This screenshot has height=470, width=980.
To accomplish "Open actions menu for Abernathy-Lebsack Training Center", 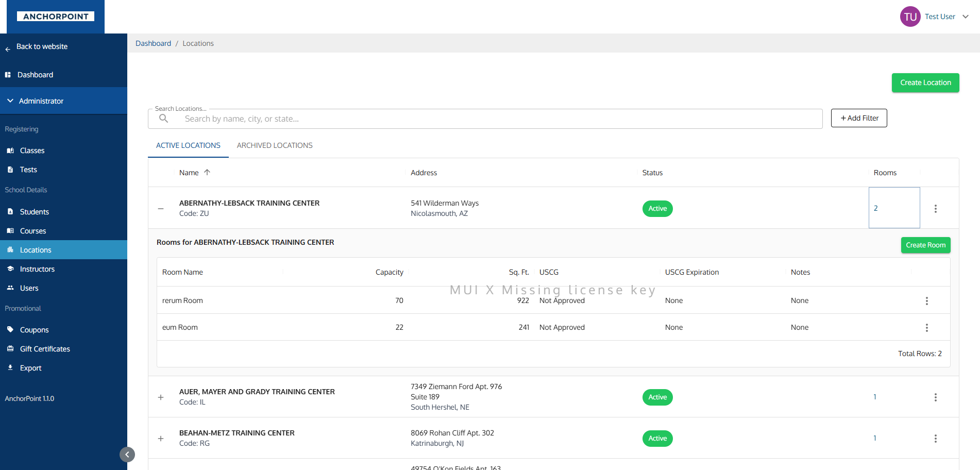I will point(935,209).
